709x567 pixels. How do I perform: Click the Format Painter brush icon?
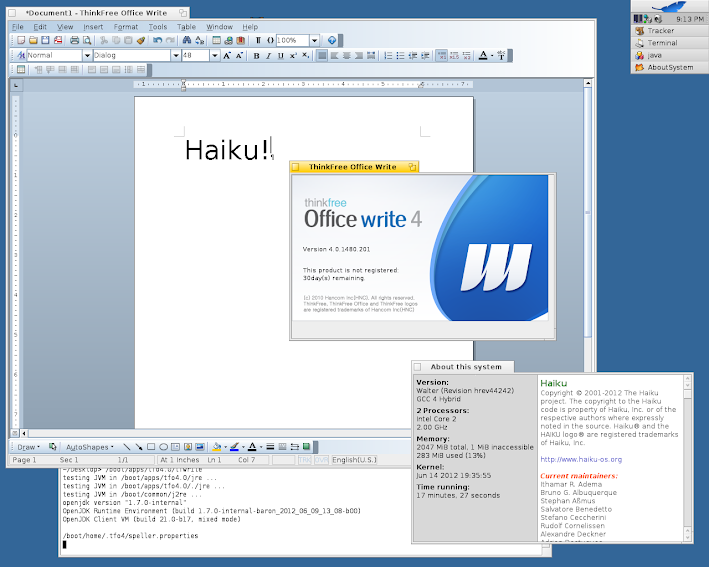point(141,40)
